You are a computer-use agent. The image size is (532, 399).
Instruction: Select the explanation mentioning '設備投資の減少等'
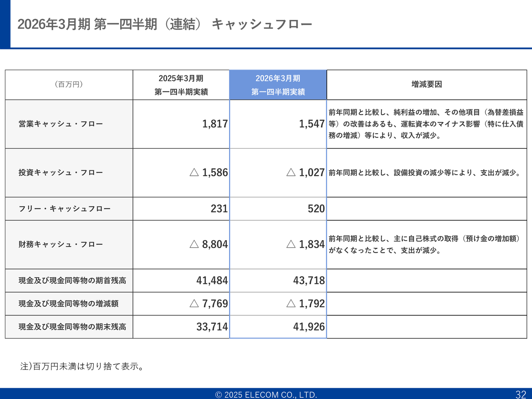tap(425, 172)
